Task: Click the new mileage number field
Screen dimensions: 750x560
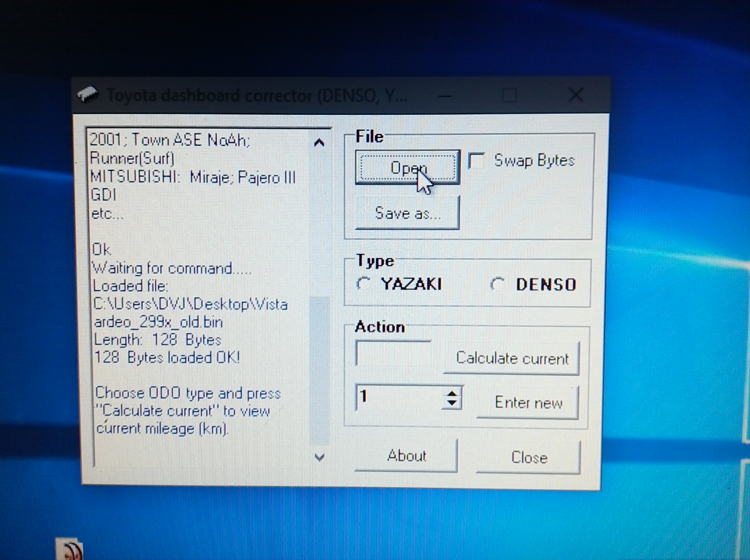Action: pos(399,397)
